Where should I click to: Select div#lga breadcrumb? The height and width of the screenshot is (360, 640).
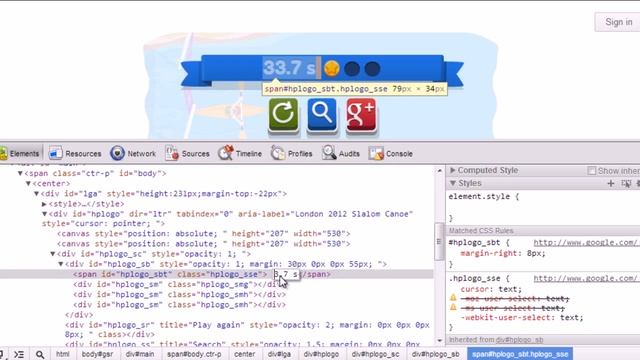tap(279, 354)
